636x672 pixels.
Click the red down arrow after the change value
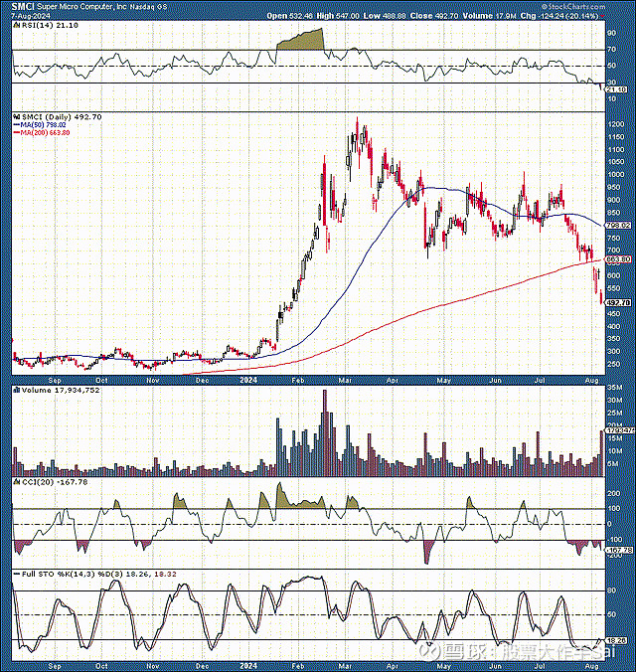tap(602, 16)
